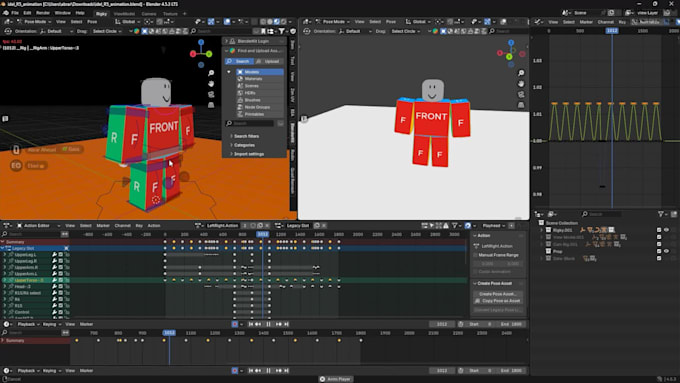Open the Render menu

point(43,13)
